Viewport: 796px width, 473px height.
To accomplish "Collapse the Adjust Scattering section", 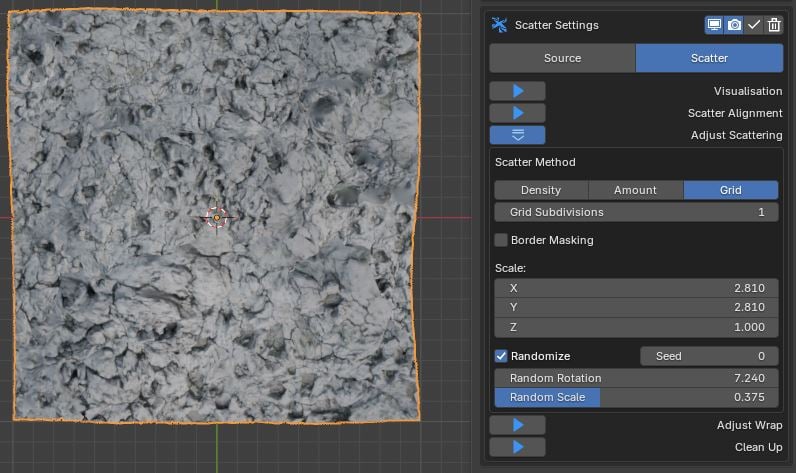I will click(517, 135).
